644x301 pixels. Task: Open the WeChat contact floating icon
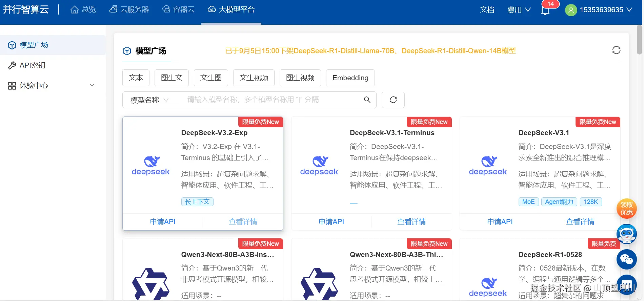pyautogui.click(x=626, y=259)
